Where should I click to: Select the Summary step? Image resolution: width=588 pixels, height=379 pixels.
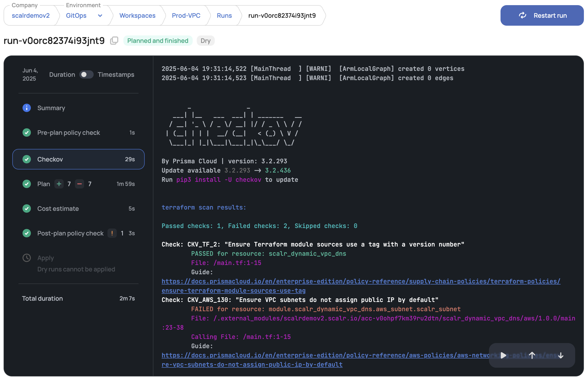tap(79, 108)
